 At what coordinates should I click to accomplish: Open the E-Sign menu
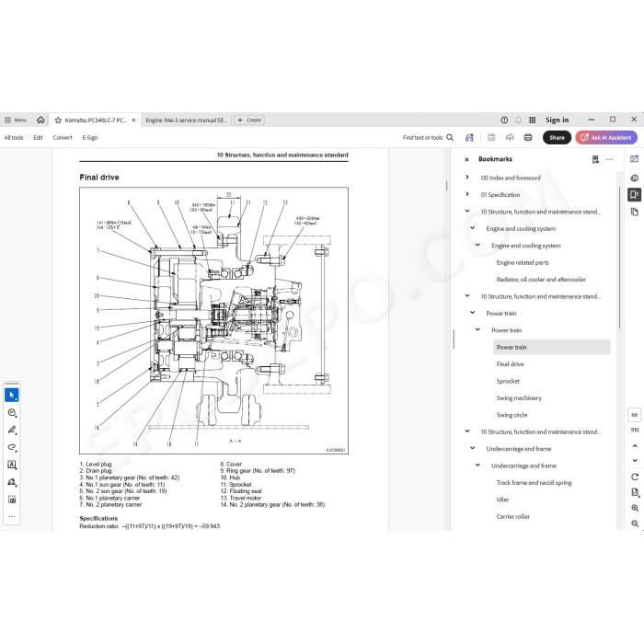click(90, 138)
